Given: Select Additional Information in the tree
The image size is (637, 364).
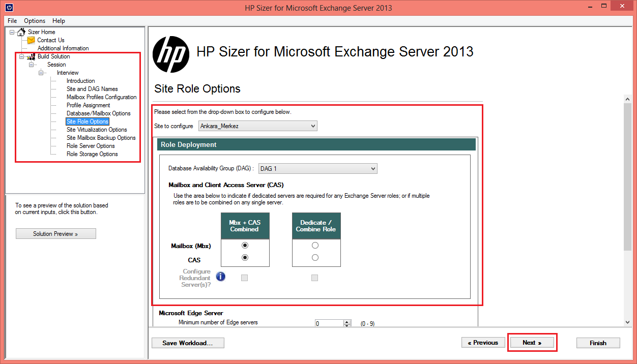Looking at the screenshot, I should (63, 48).
